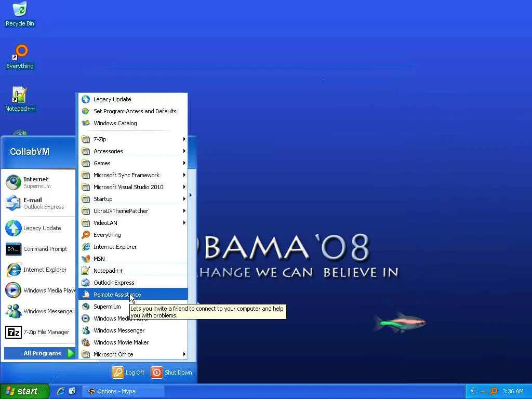Screen dimensions: 532x399
Task: Click the Supermium icon in programs list
Action: (86, 307)
